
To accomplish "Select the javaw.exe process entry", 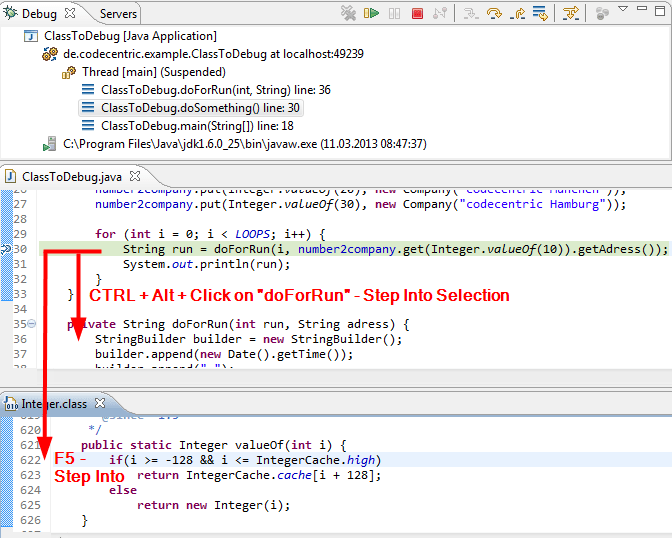I will coord(244,144).
